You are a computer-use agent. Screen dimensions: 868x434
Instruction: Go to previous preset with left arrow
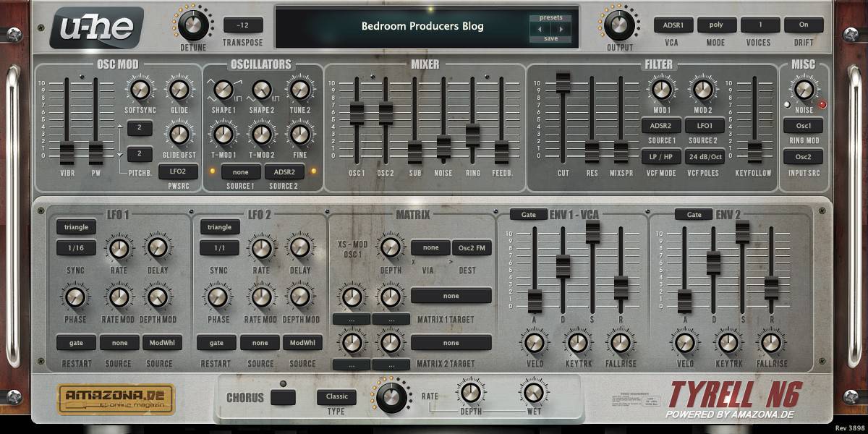(x=540, y=29)
